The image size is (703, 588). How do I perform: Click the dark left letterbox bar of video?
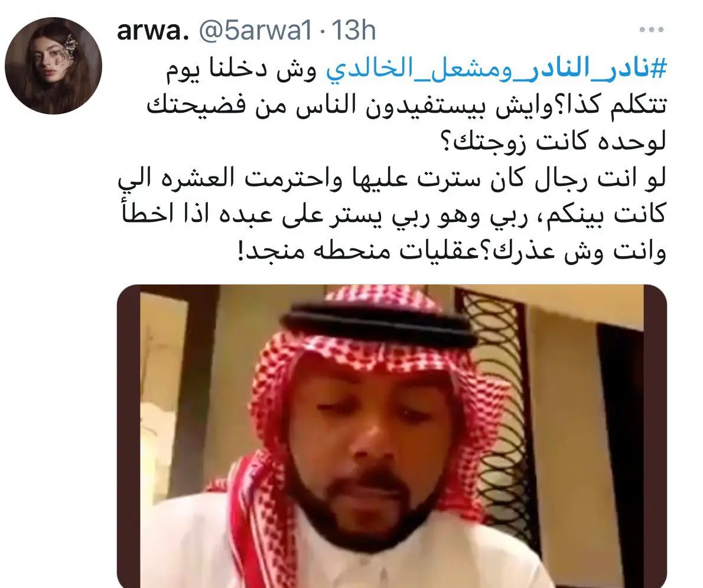[128, 436]
